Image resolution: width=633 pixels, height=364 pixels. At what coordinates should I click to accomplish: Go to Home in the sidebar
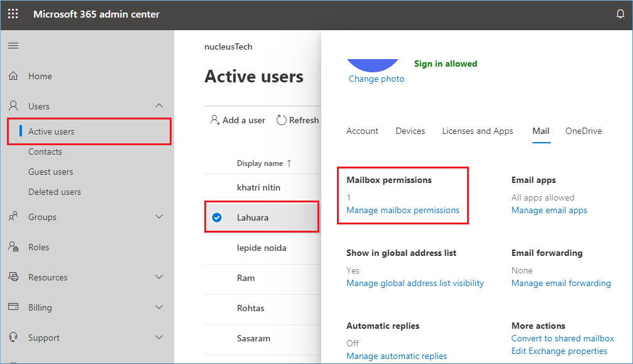[40, 76]
